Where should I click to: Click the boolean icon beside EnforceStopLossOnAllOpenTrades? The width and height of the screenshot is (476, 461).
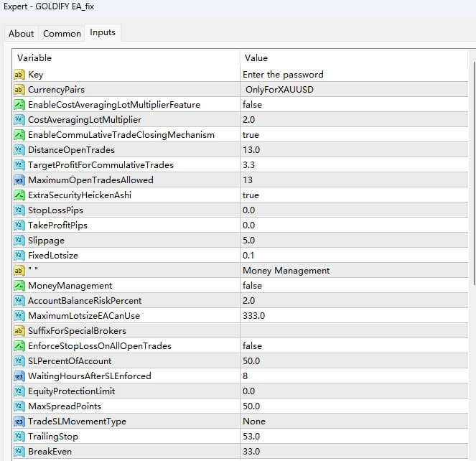click(19, 346)
